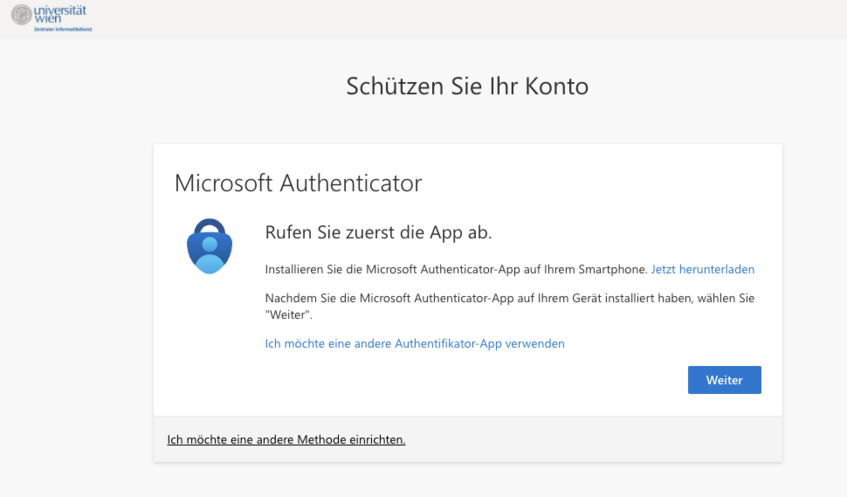Click the "Installieren Sie die Microsoft Authenticator-App" sentence

pos(456,269)
